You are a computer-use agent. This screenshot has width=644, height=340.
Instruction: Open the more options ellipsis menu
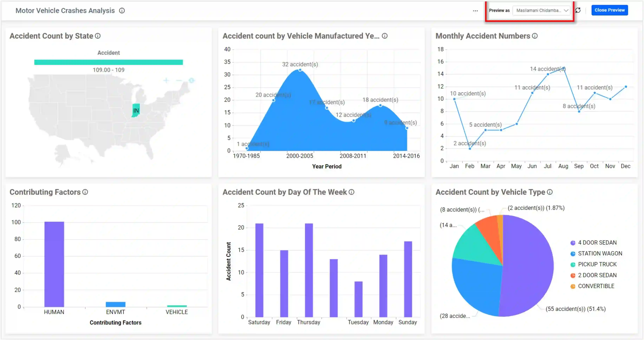(x=475, y=11)
